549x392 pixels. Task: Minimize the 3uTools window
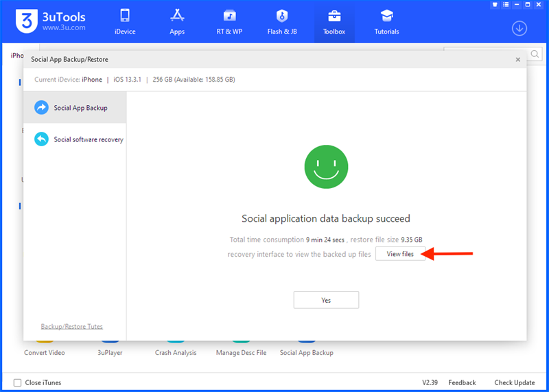[517, 5]
